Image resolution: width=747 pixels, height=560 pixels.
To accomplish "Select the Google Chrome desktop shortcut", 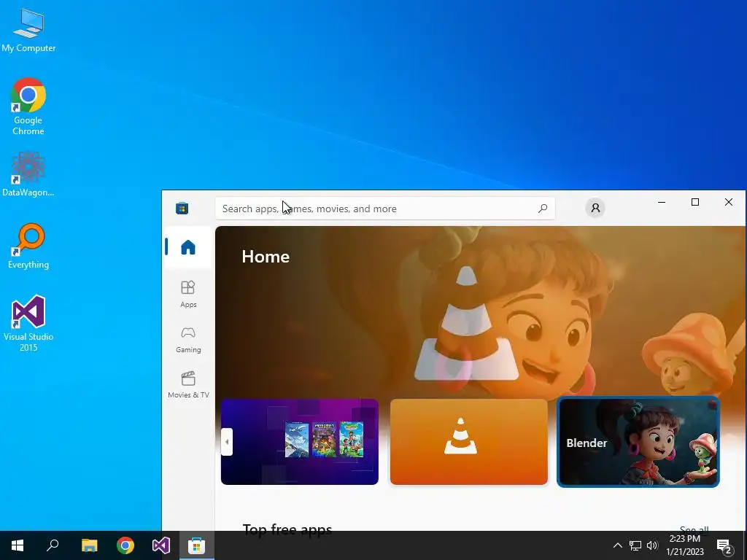I will [x=28, y=106].
